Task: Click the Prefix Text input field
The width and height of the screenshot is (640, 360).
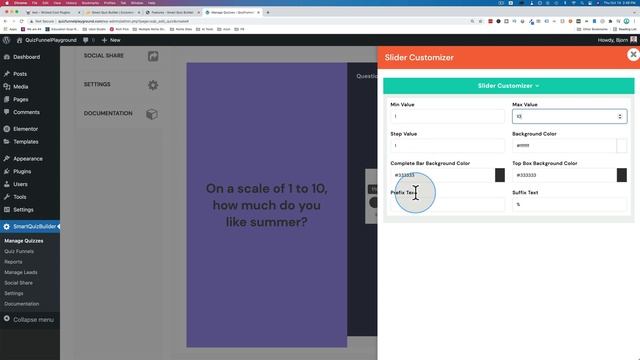Action: pyautogui.click(x=447, y=204)
